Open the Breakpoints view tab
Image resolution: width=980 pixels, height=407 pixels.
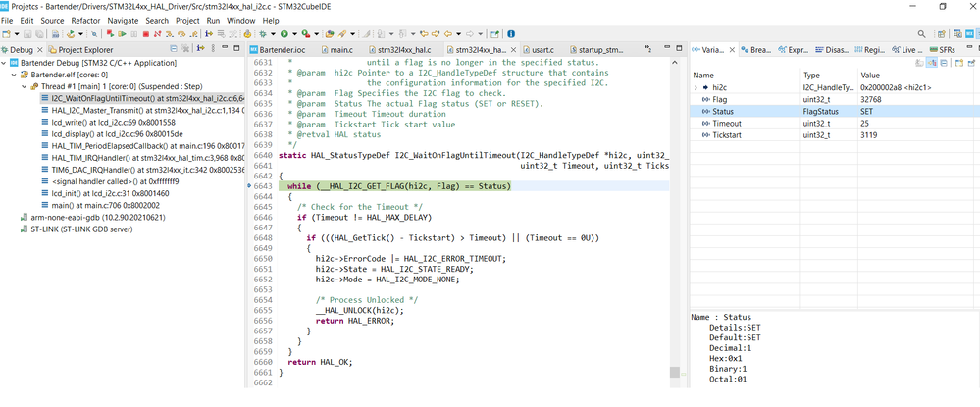(x=754, y=49)
